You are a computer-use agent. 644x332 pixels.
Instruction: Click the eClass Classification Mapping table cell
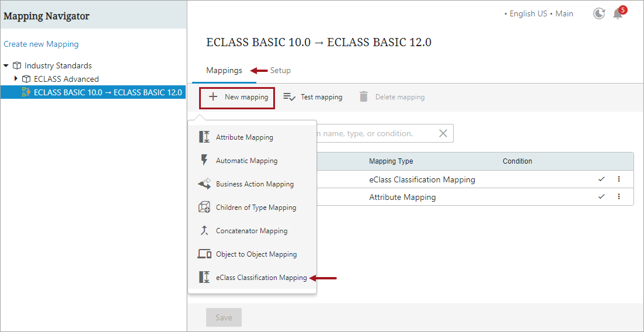(x=422, y=180)
